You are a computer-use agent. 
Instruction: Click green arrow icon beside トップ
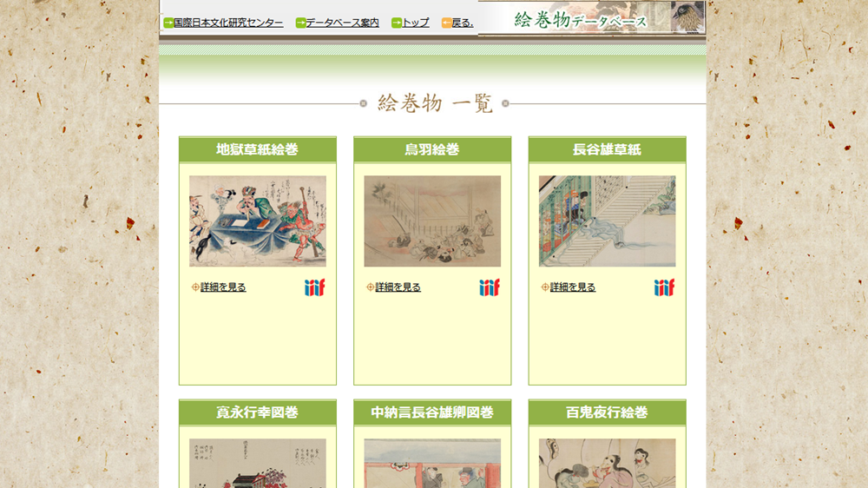pyautogui.click(x=397, y=23)
